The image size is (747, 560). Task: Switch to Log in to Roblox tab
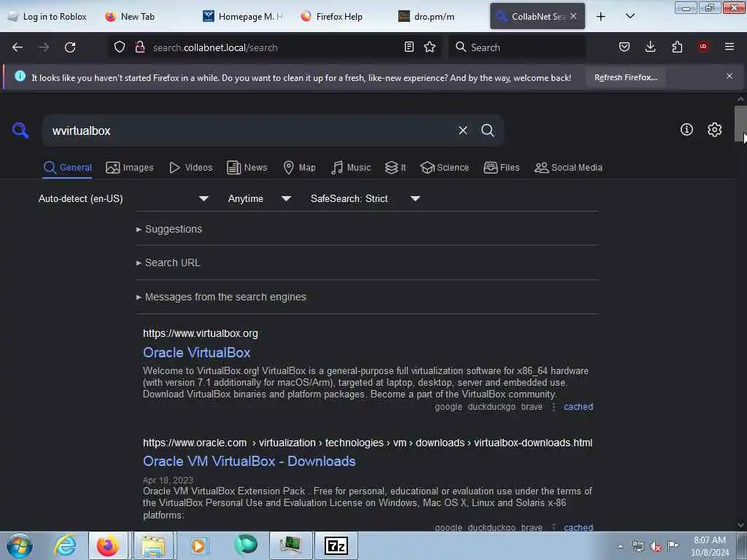47,17
